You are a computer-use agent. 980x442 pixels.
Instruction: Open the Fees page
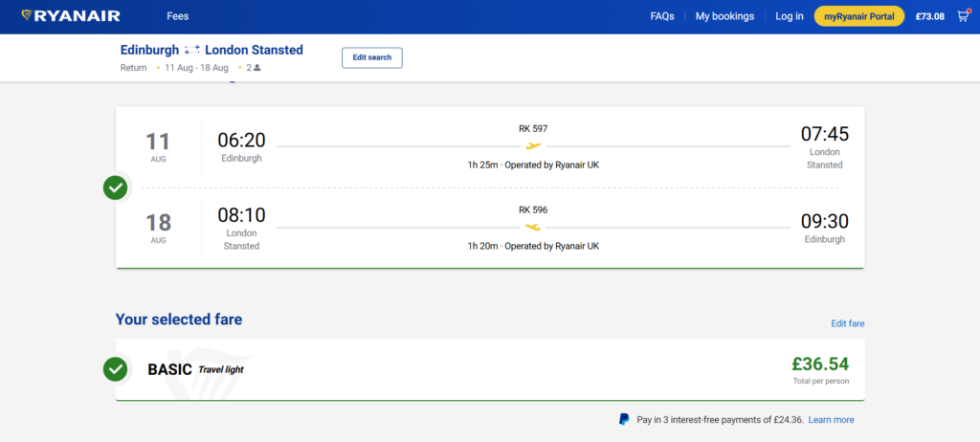(x=177, y=16)
